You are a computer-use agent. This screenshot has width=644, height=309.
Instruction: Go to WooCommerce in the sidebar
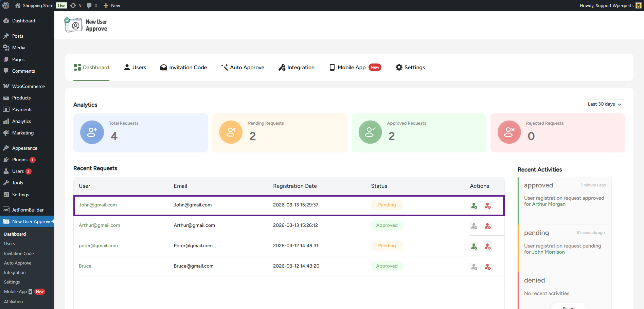pos(28,86)
